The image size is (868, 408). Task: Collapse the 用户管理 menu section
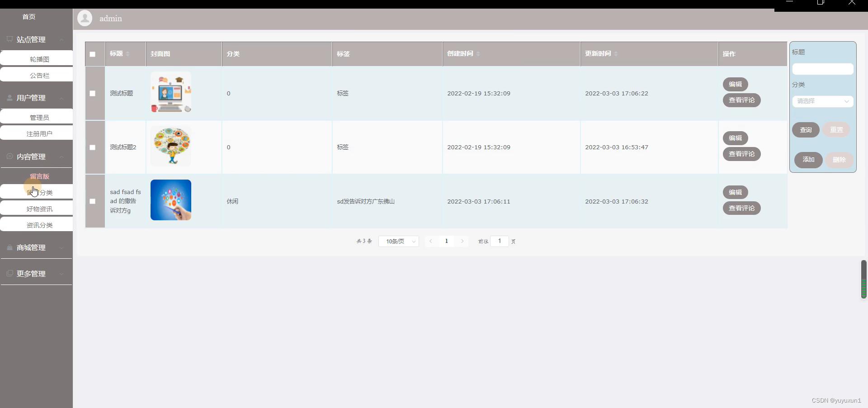pos(61,98)
